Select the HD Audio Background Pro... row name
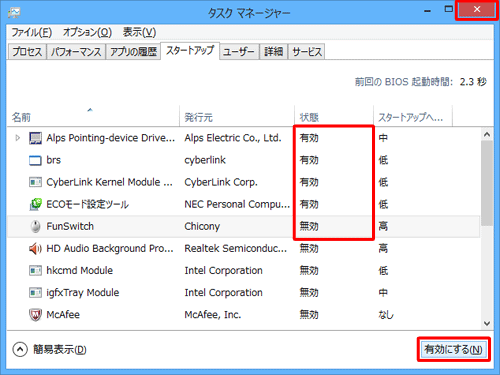The image size is (500, 375). coord(110,248)
